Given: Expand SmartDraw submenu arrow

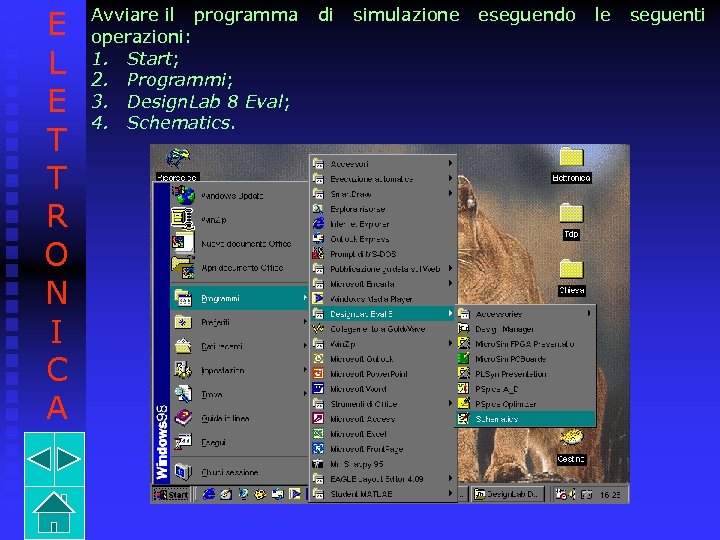Looking at the screenshot, I should click(x=450, y=193).
